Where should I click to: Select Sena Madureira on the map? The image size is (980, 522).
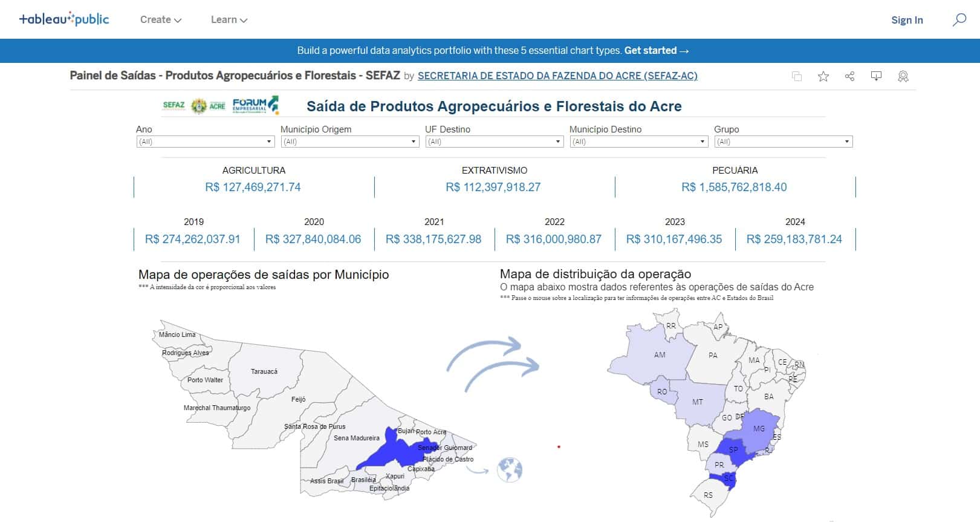(357, 438)
